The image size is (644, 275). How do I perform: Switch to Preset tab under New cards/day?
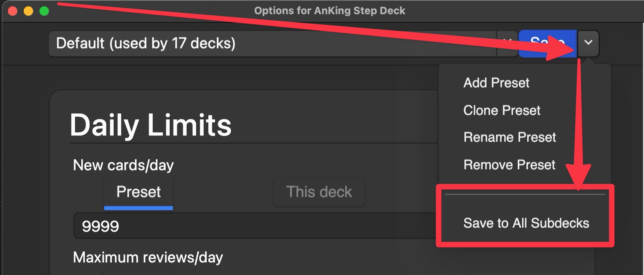tap(139, 193)
